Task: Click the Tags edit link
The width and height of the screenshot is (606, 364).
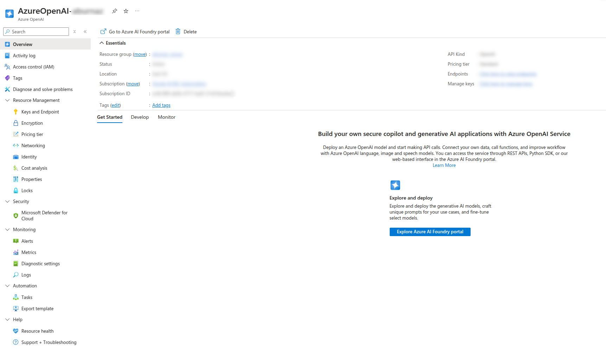Action: (x=115, y=105)
